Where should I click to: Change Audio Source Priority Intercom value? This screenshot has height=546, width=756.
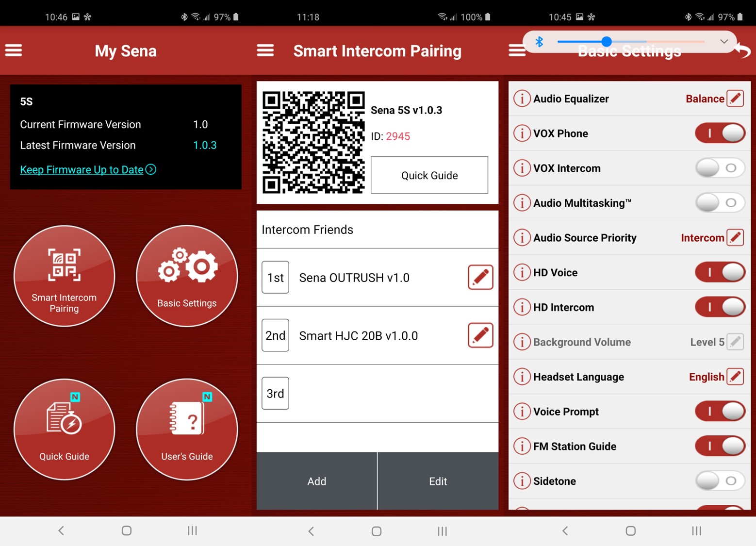click(x=735, y=238)
